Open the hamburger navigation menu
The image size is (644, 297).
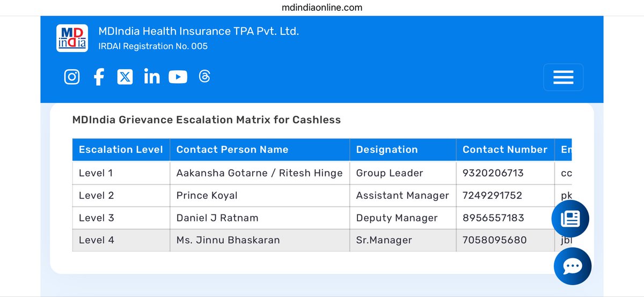[x=563, y=77]
